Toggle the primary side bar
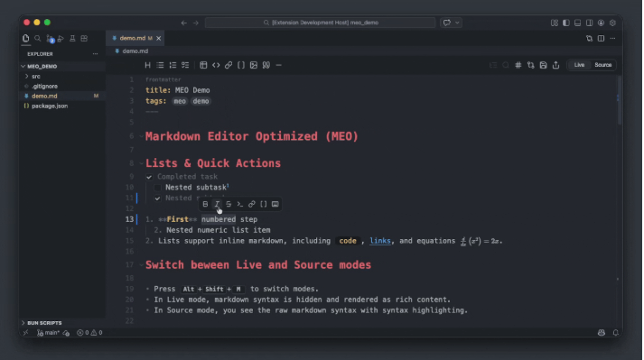Image resolution: width=644 pixels, height=360 pixels. click(566, 23)
